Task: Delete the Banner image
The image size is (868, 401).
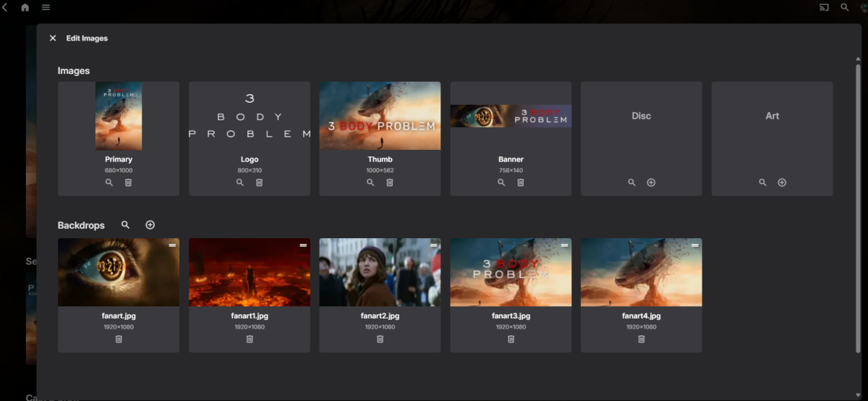Action: point(520,182)
